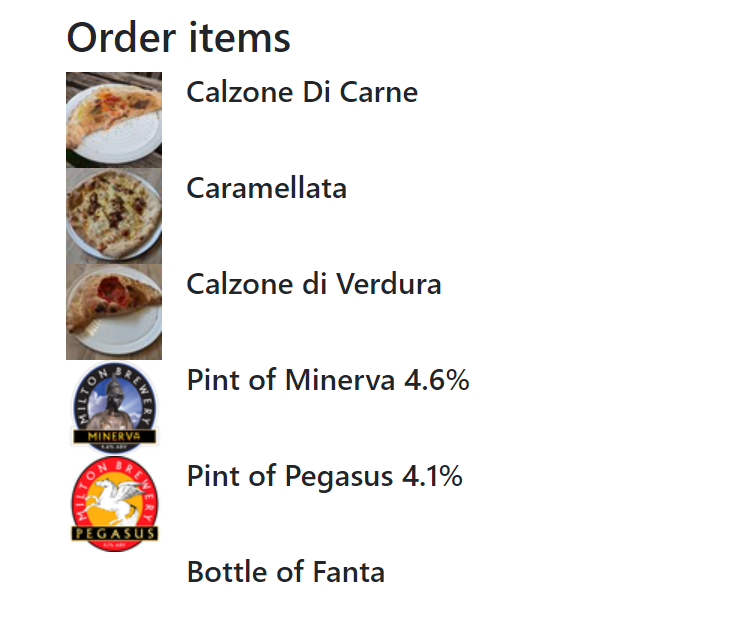Click the PEGASUS banner on the beer badge
Screen dimensions: 743x626
[114, 534]
